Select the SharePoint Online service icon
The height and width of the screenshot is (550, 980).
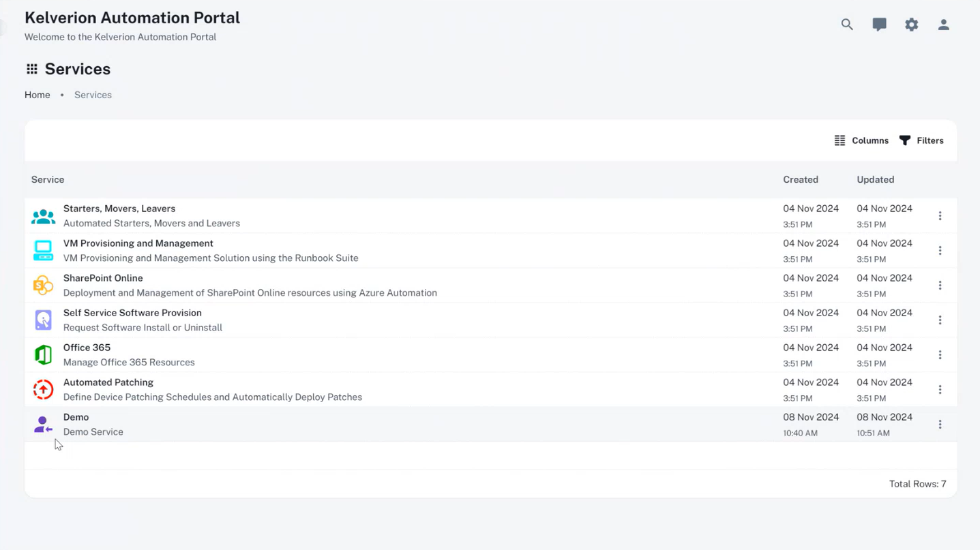coord(43,285)
